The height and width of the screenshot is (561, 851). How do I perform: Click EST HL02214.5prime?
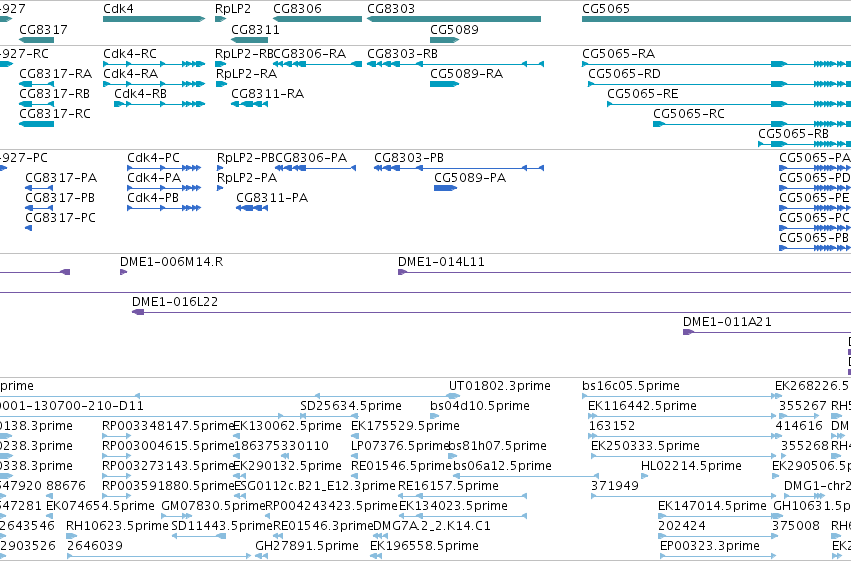(691, 467)
